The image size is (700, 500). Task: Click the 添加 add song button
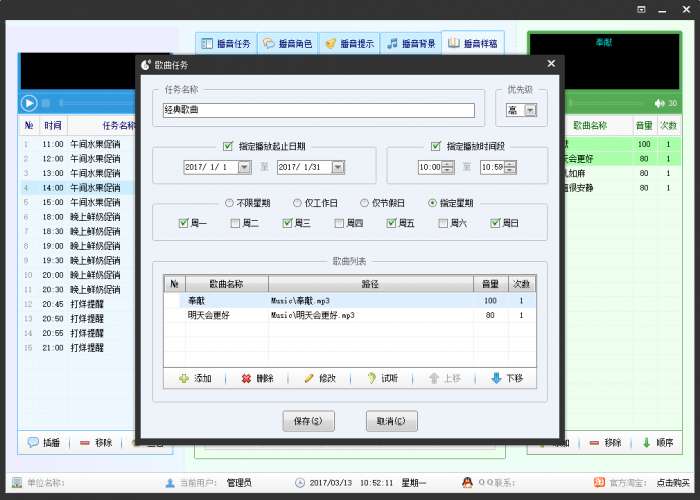pos(195,378)
